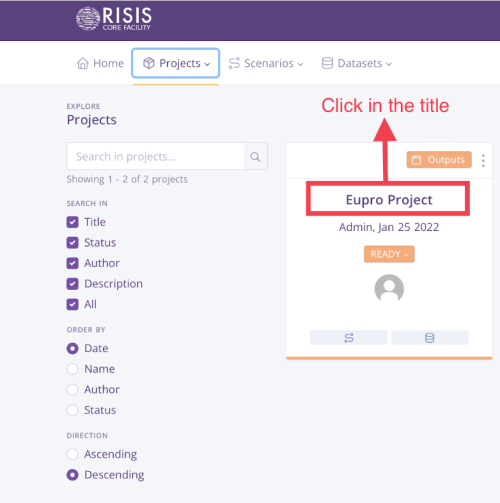Open the Eupro Project title link

389,200
